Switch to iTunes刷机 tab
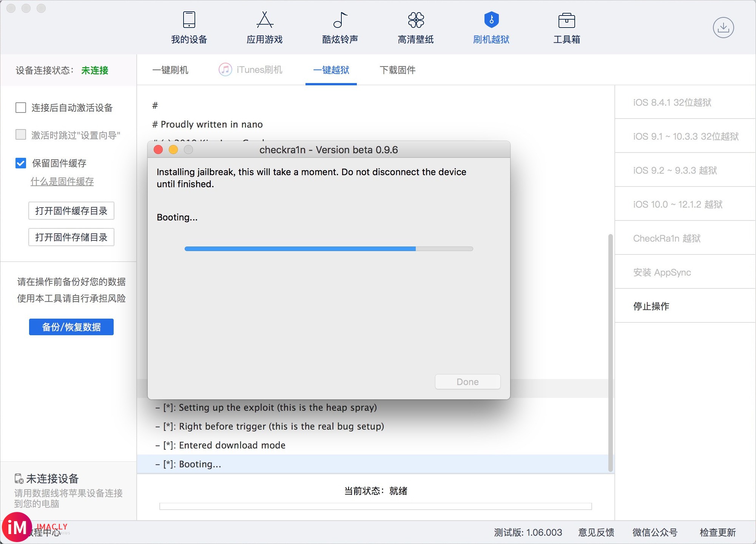This screenshot has height=544, width=756. [250, 70]
